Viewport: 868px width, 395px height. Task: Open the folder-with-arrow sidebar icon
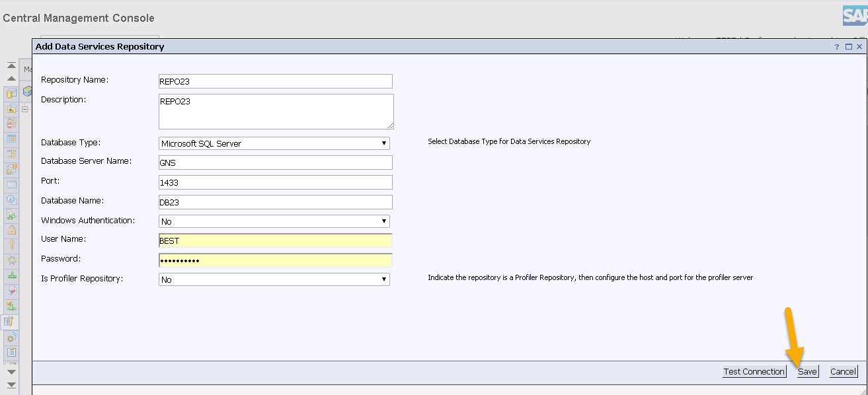coord(11,108)
